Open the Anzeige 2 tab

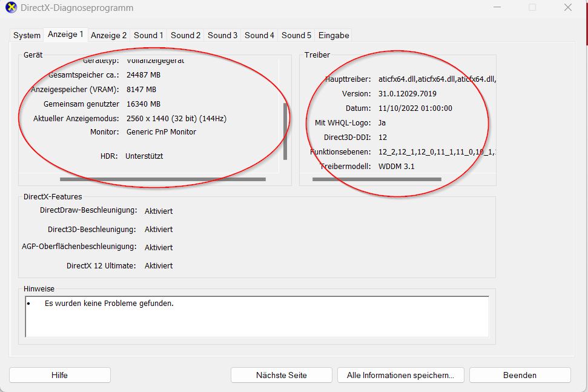click(108, 35)
